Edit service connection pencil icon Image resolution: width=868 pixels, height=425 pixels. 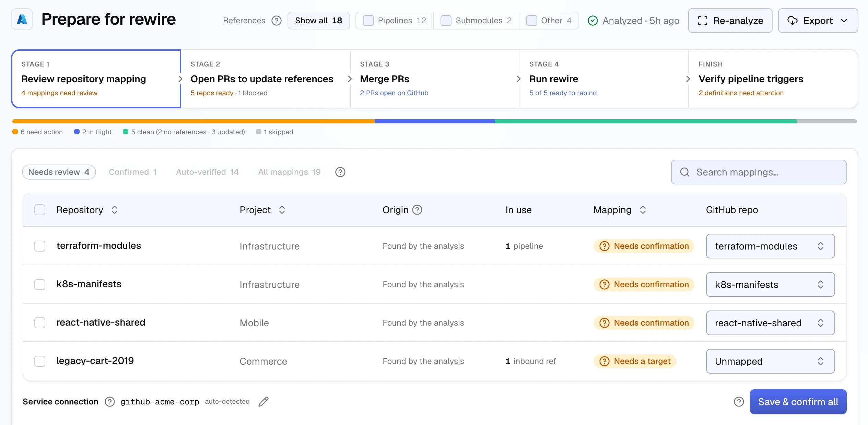(x=263, y=402)
